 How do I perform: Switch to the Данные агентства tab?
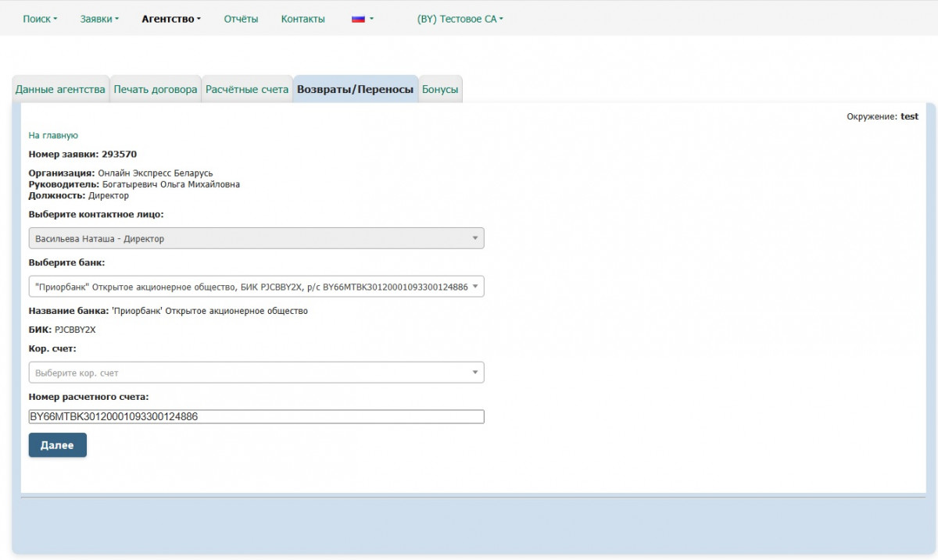(x=60, y=90)
